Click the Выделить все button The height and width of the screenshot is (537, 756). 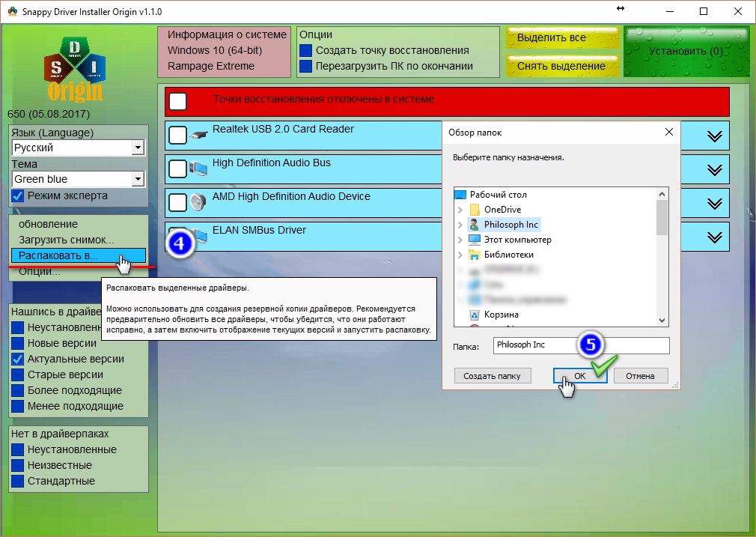click(561, 37)
